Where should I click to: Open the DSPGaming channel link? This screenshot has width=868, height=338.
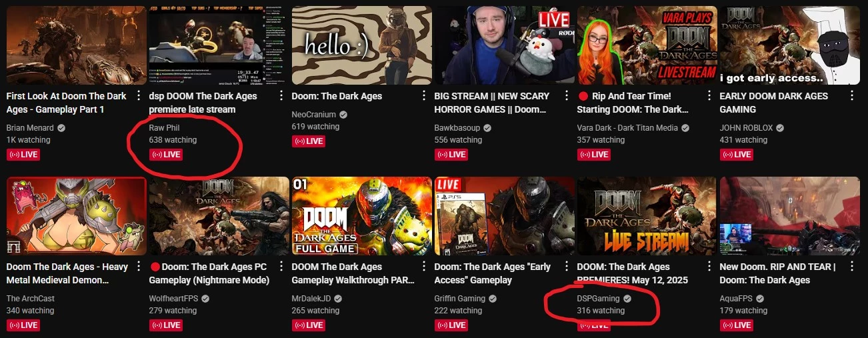(598, 298)
